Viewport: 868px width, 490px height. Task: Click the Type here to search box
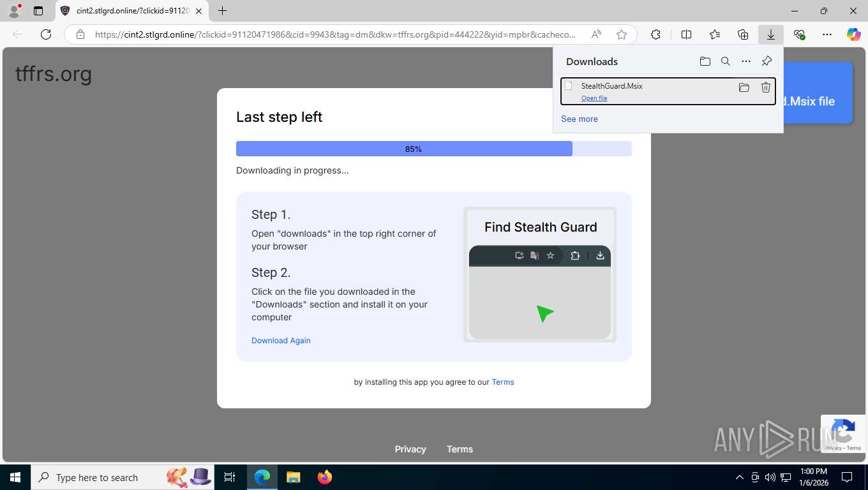[123, 477]
